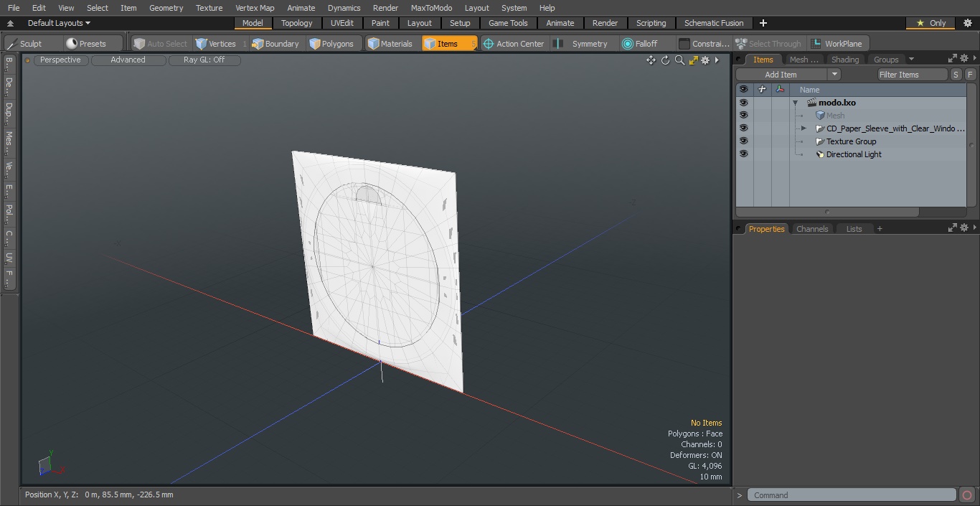Image resolution: width=980 pixels, height=506 pixels.
Task: Select the Vertices selection mode
Action: (x=215, y=44)
